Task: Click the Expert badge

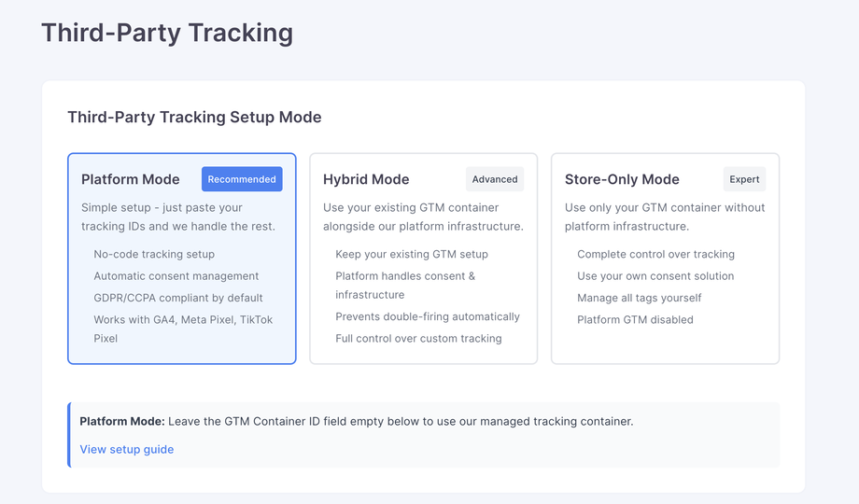Action: (x=744, y=179)
